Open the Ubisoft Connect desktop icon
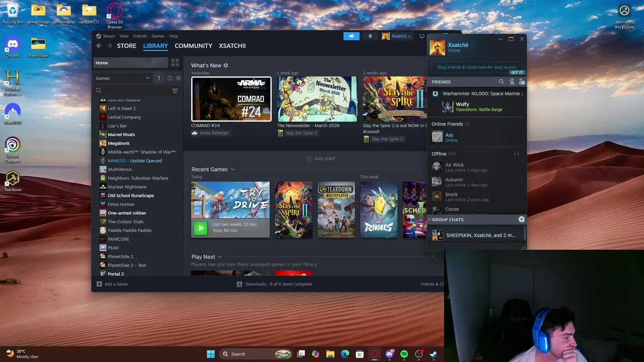644x362 pixels. [x=13, y=150]
